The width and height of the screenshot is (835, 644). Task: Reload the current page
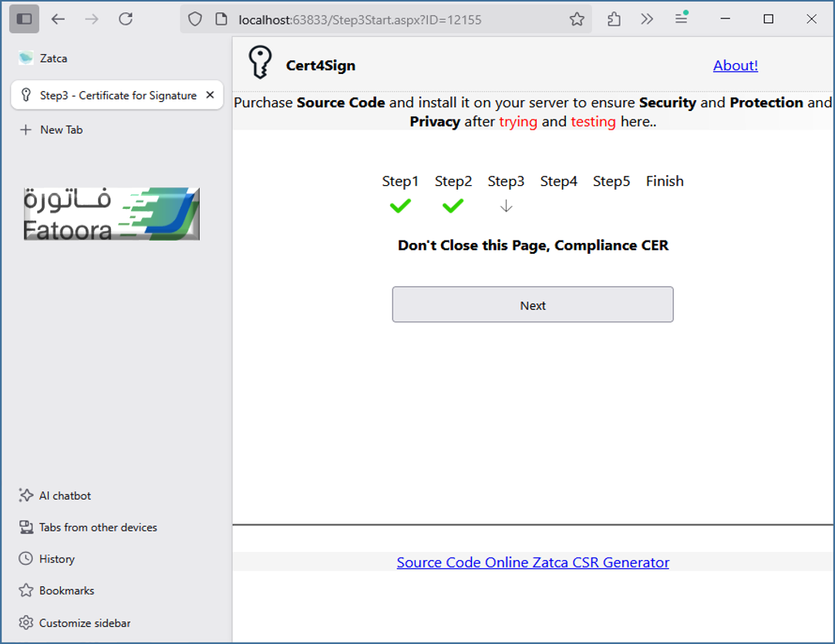[x=126, y=19]
